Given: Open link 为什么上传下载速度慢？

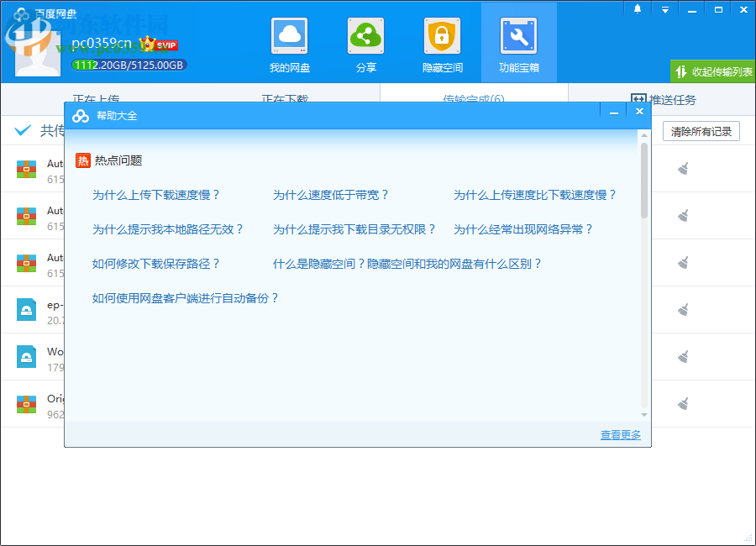Looking at the screenshot, I should (x=156, y=195).
